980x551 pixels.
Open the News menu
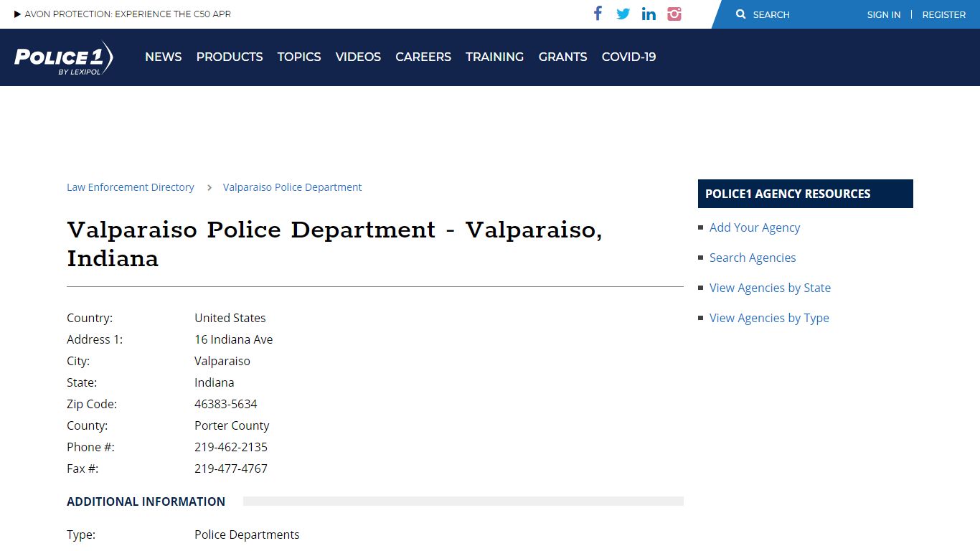(164, 57)
